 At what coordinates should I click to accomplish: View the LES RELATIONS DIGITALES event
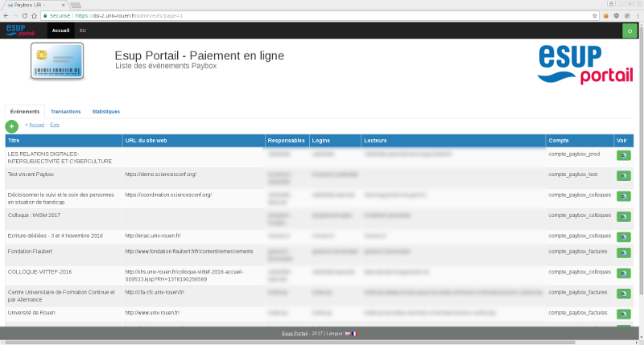pos(624,155)
